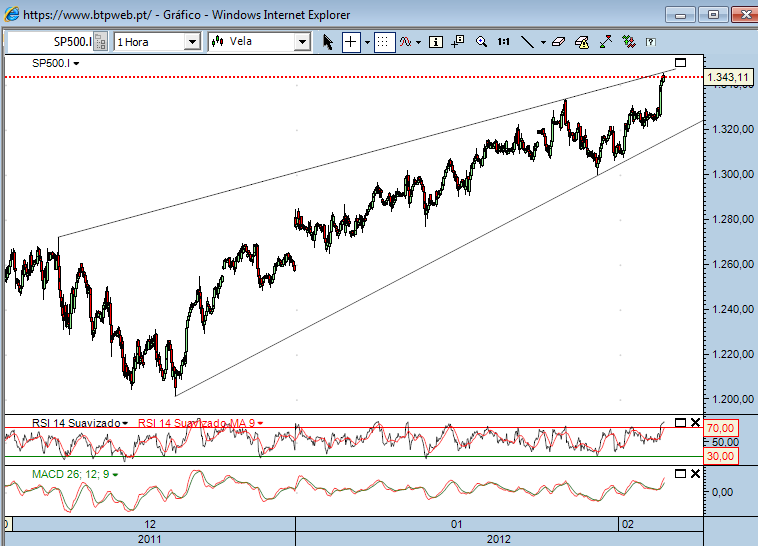Image resolution: width=758 pixels, height=546 pixels.
Task: Click the red-green arrow trade line tool
Action: [606, 42]
